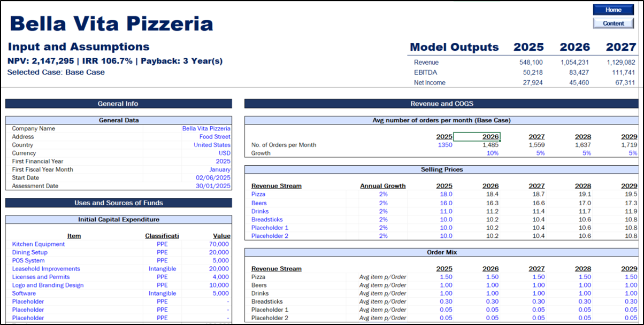Screen dimensions: 644x325
Task: Click the 10% growth cell for 2026
Action: click(x=492, y=153)
